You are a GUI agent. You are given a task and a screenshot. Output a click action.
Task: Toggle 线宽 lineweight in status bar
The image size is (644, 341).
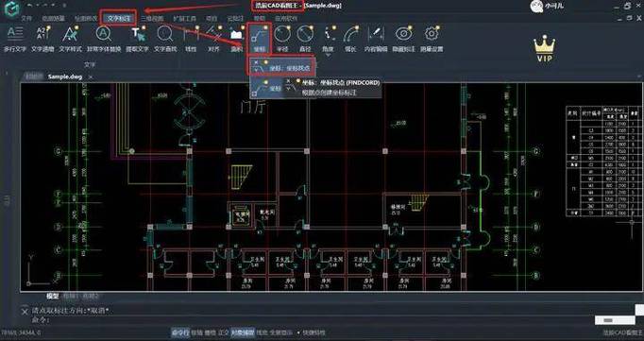click(x=262, y=332)
